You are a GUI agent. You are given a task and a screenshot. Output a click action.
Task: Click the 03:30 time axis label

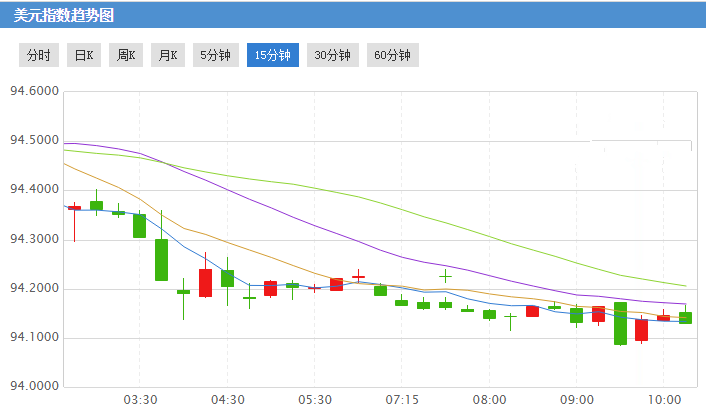pyautogui.click(x=140, y=400)
